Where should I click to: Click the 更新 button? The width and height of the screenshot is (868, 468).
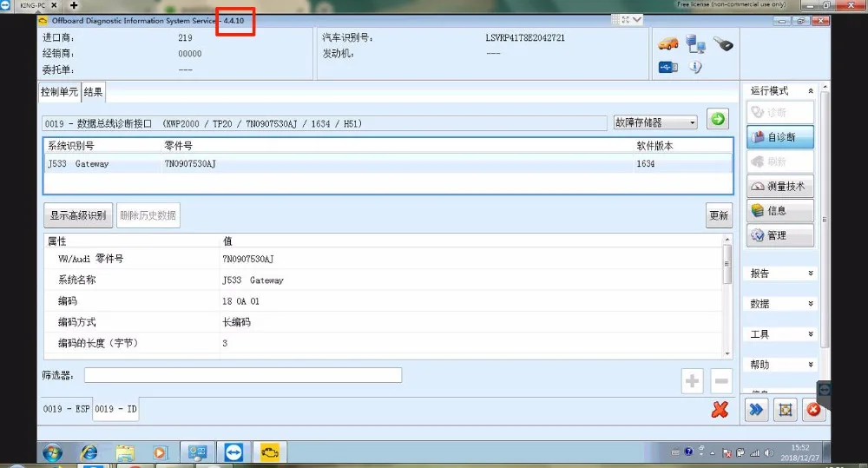click(x=719, y=215)
